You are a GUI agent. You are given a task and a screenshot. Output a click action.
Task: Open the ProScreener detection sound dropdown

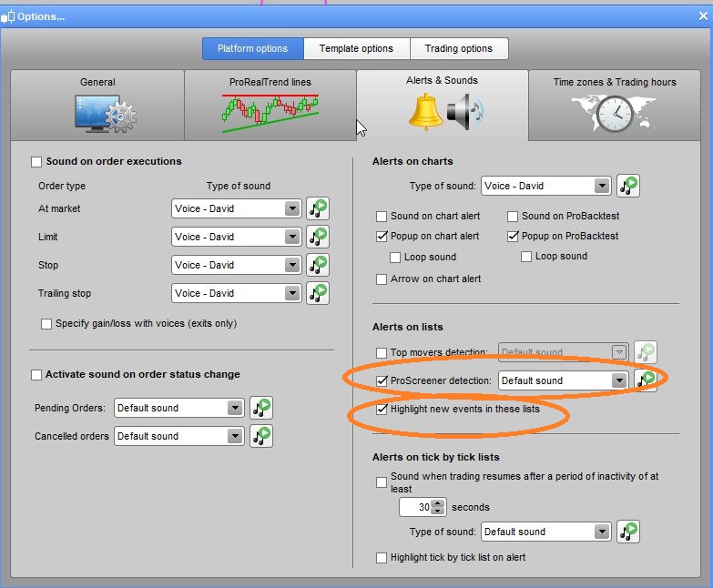[564, 380]
